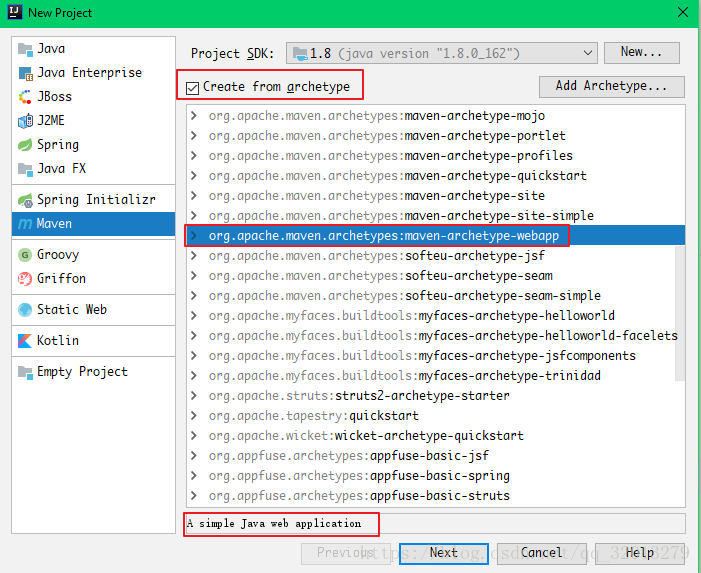Click the disabled Previous button

pyautogui.click(x=346, y=553)
